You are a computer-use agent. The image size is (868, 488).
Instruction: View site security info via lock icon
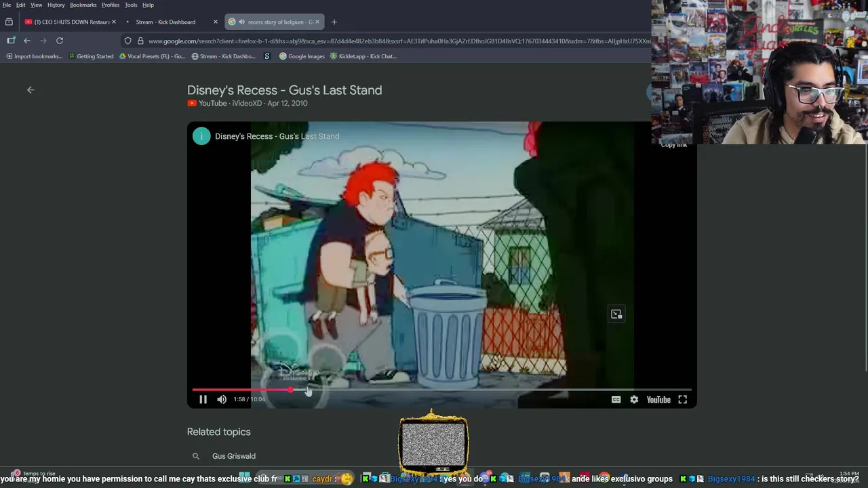pos(140,41)
